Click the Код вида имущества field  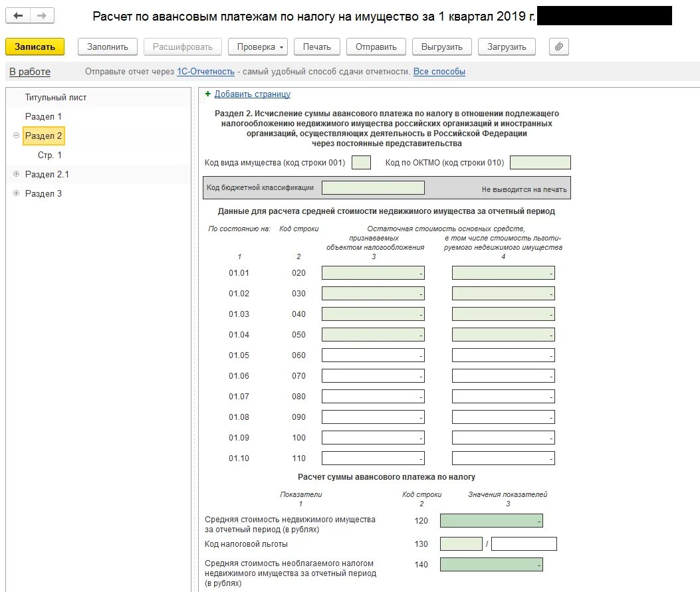pyautogui.click(x=361, y=162)
